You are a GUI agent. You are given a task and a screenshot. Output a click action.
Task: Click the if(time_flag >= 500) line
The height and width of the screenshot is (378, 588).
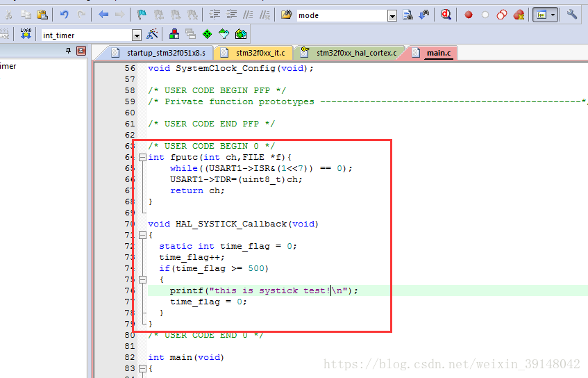pyautogui.click(x=214, y=268)
